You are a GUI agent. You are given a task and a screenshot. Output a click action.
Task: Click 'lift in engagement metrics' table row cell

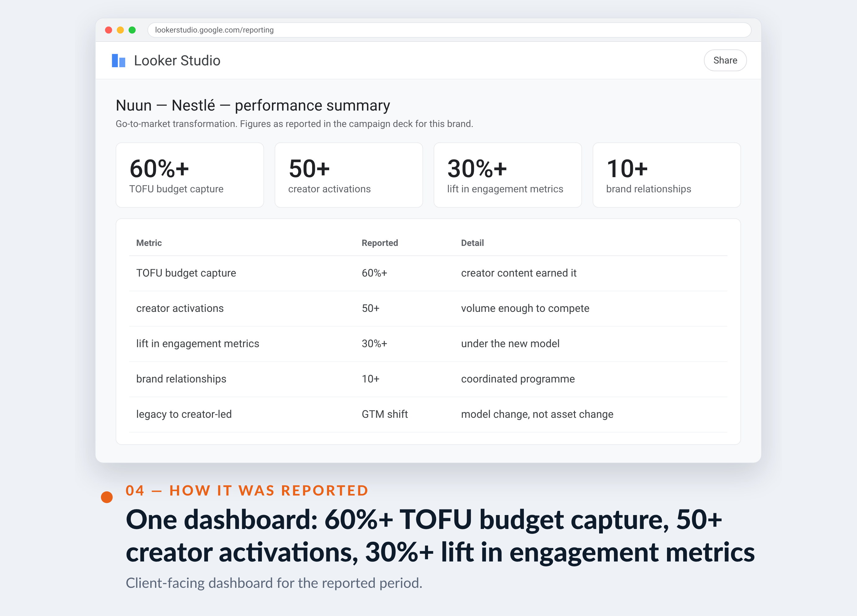click(198, 344)
